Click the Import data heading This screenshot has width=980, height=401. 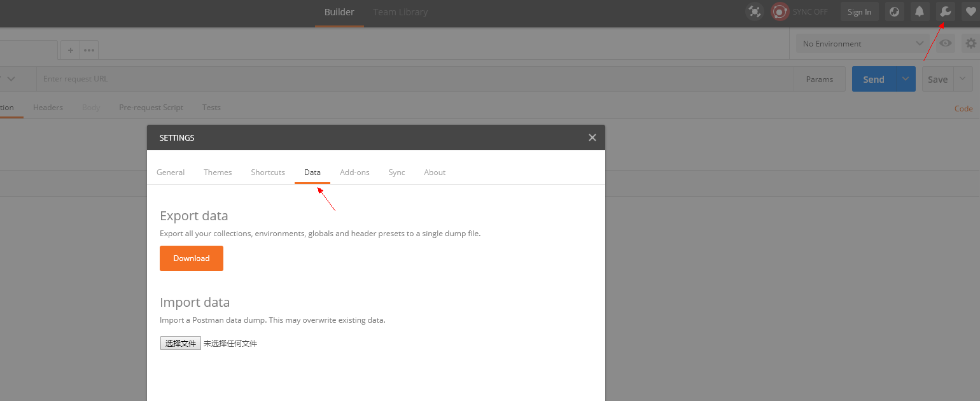point(195,302)
